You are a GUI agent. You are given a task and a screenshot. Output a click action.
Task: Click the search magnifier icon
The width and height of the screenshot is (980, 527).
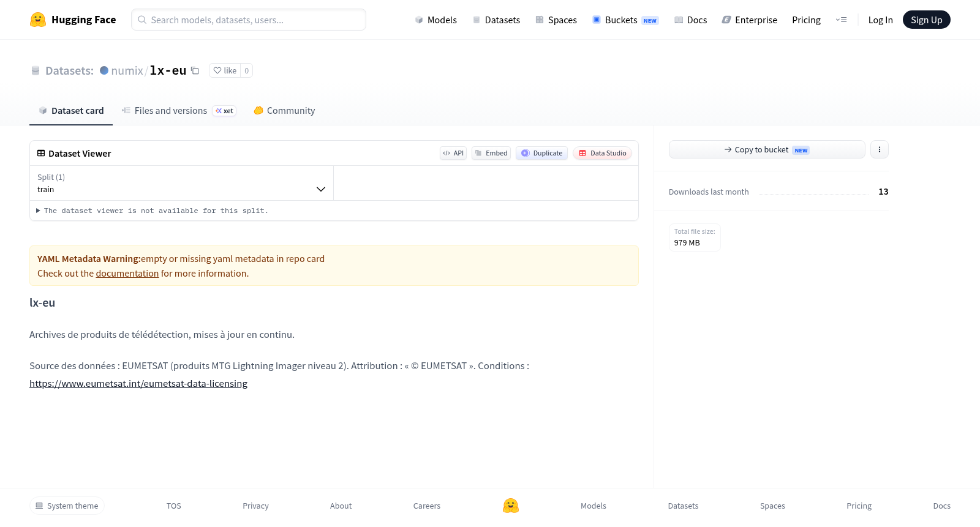142,20
